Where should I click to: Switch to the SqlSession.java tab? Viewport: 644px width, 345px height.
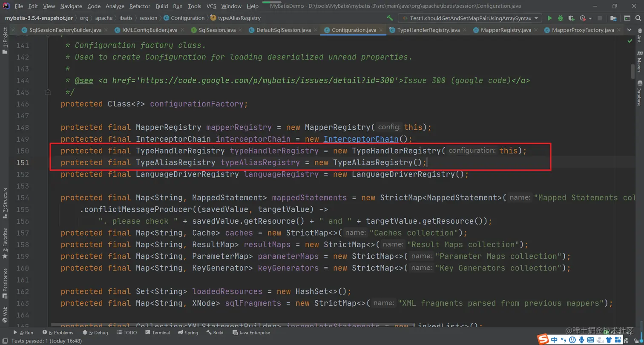coord(213,30)
